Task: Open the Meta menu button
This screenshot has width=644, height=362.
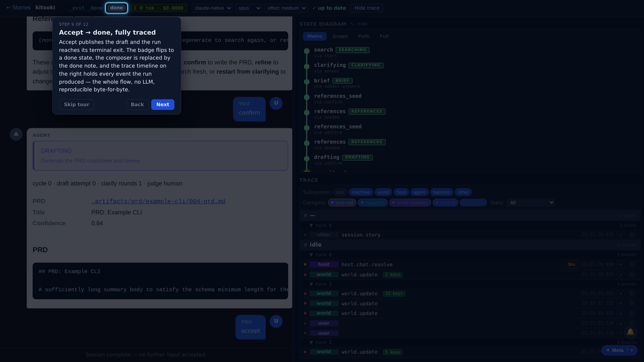Action: tap(619, 350)
